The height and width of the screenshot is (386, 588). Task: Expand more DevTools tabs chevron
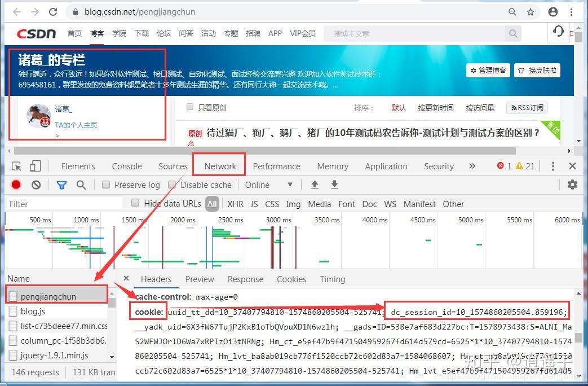[x=472, y=166]
